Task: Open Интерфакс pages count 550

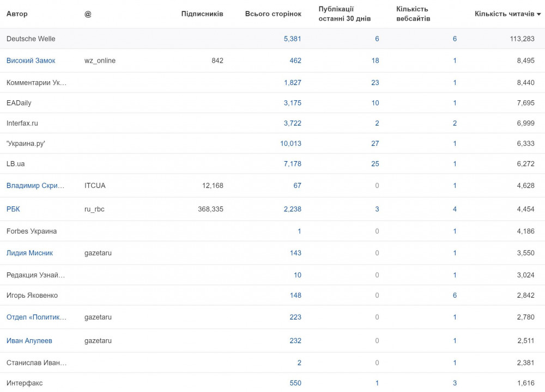Action: point(295,383)
